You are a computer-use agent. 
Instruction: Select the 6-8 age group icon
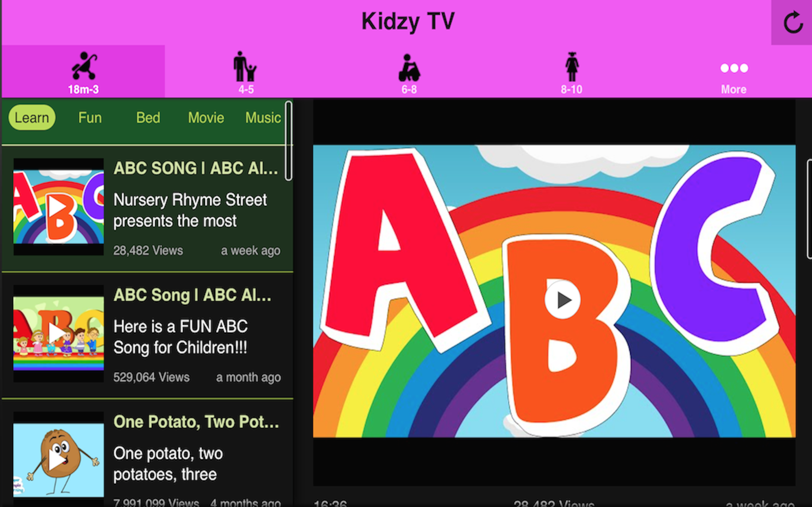pos(410,69)
